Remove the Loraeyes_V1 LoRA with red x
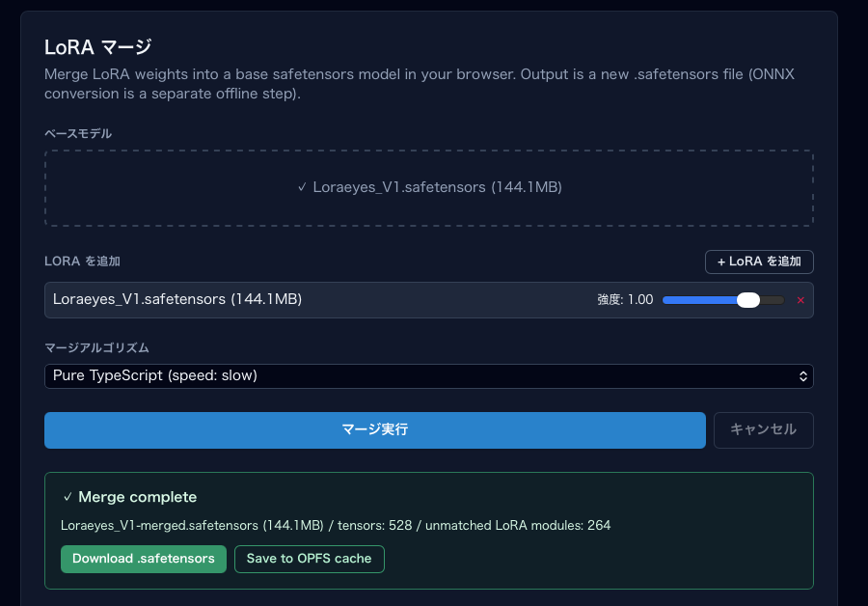Screen dimensions: 868x606 [x=800, y=300]
